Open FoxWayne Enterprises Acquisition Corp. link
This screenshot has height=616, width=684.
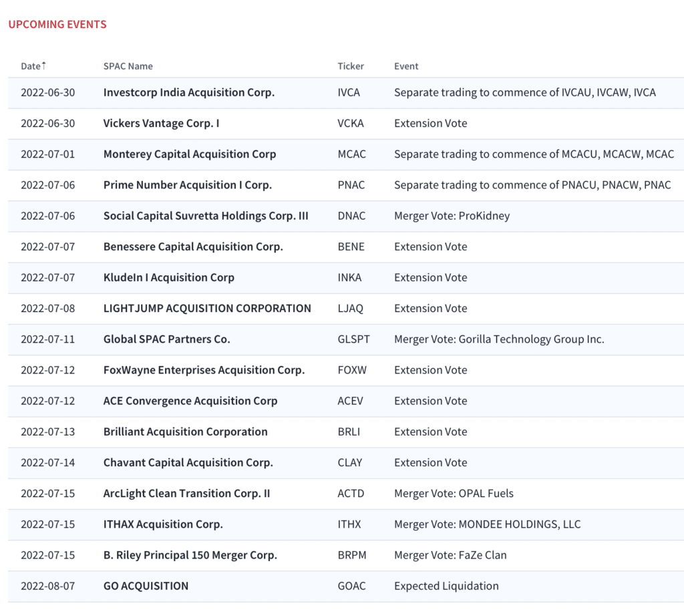pyautogui.click(x=204, y=370)
